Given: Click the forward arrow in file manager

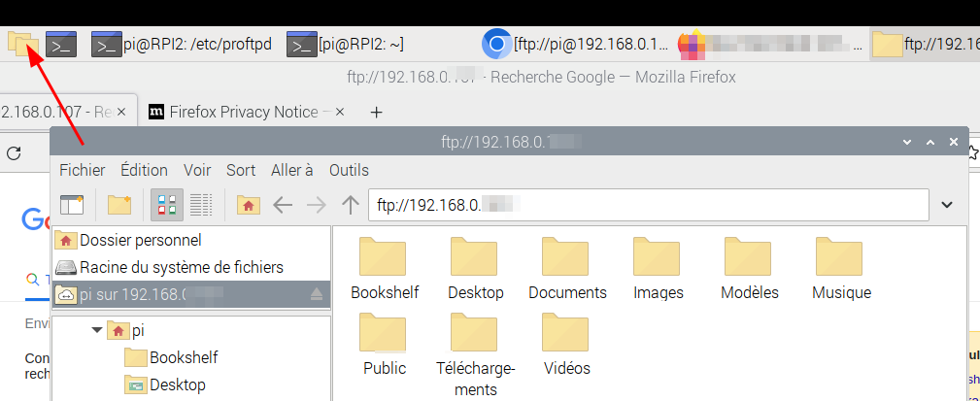Looking at the screenshot, I should pos(317,205).
